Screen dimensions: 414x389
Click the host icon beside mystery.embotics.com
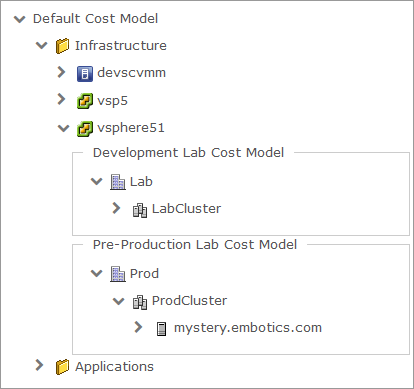[161, 329]
